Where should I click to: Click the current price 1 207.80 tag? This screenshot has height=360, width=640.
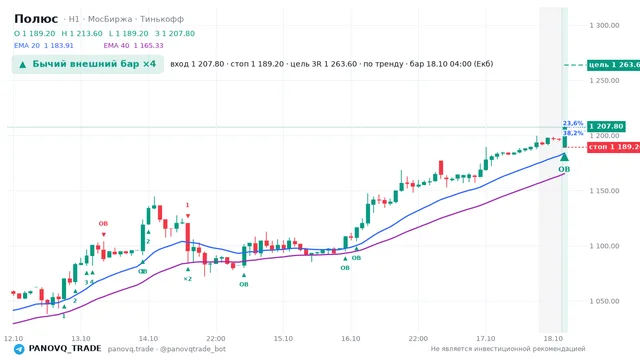[x=607, y=127]
